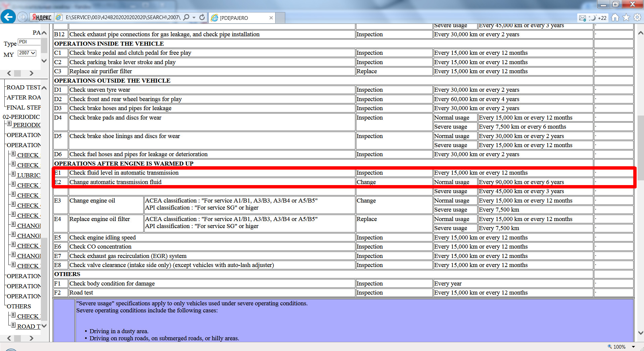
Task: Open the 100% zoom level dropdown
Action: [633, 347]
